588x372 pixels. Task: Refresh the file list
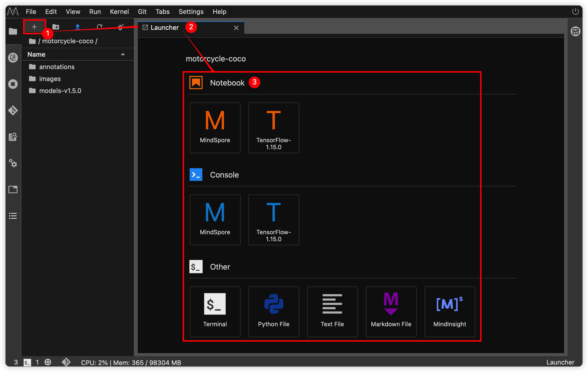pyautogui.click(x=99, y=27)
